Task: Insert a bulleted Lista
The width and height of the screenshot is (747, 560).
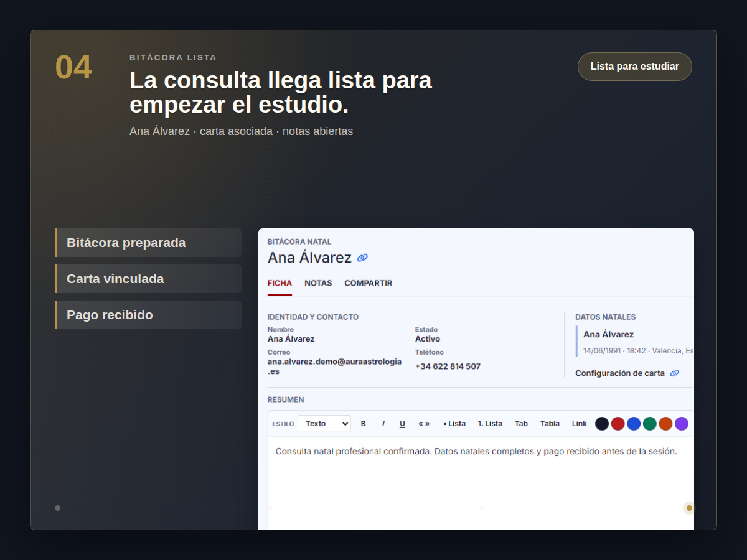Action: click(454, 424)
